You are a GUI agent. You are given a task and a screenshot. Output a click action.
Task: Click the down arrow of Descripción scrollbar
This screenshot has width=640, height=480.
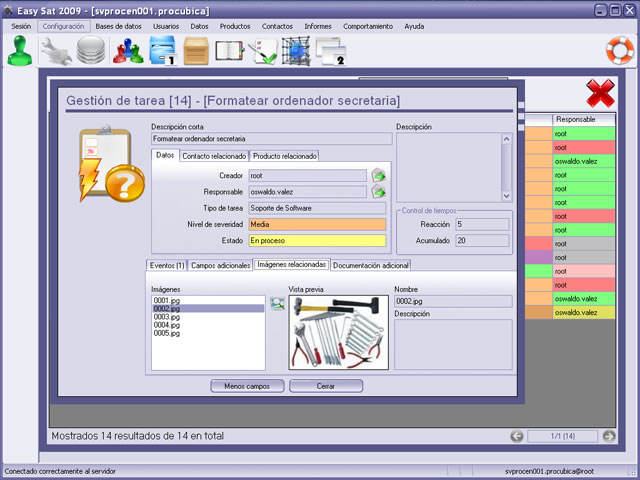[506, 196]
